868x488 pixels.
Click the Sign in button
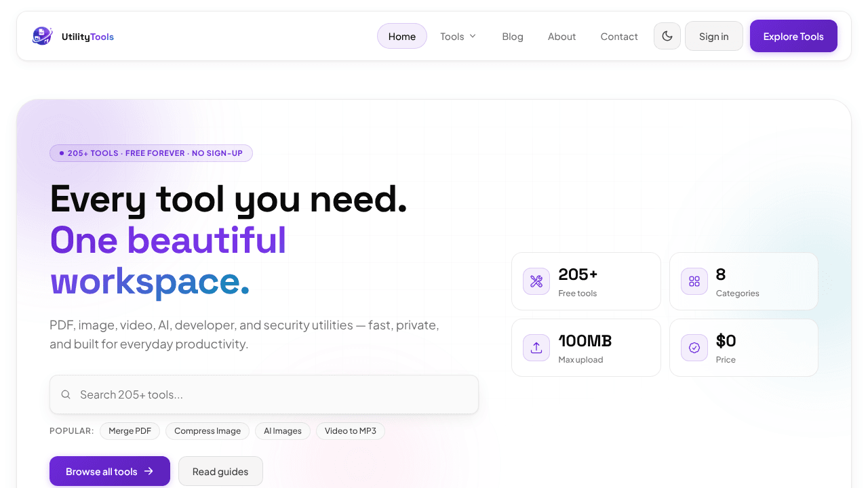714,36
